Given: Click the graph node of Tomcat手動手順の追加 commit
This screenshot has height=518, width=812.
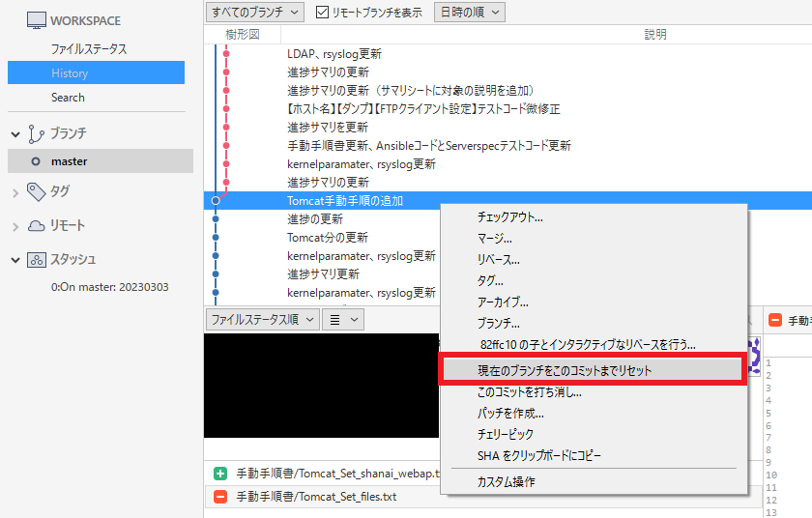Looking at the screenshot, I should 216,200.
